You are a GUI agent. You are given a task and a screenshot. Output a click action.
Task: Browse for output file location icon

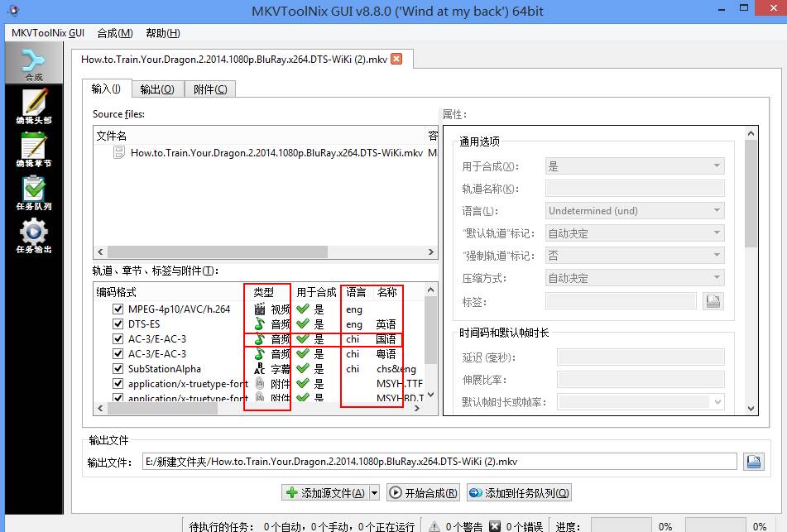753,461
